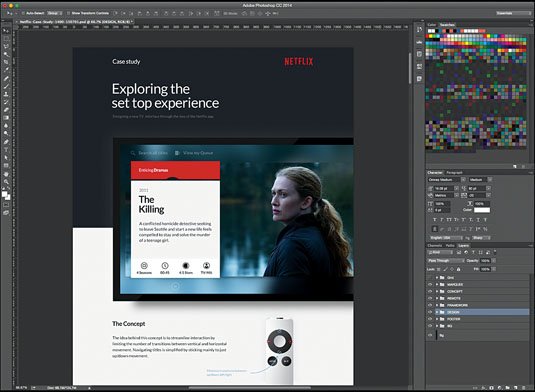The width and height of the screenshot is (535, 392).
Task: Open the Pass Through blend mode dropdown
Action: (x=446, y=261)
